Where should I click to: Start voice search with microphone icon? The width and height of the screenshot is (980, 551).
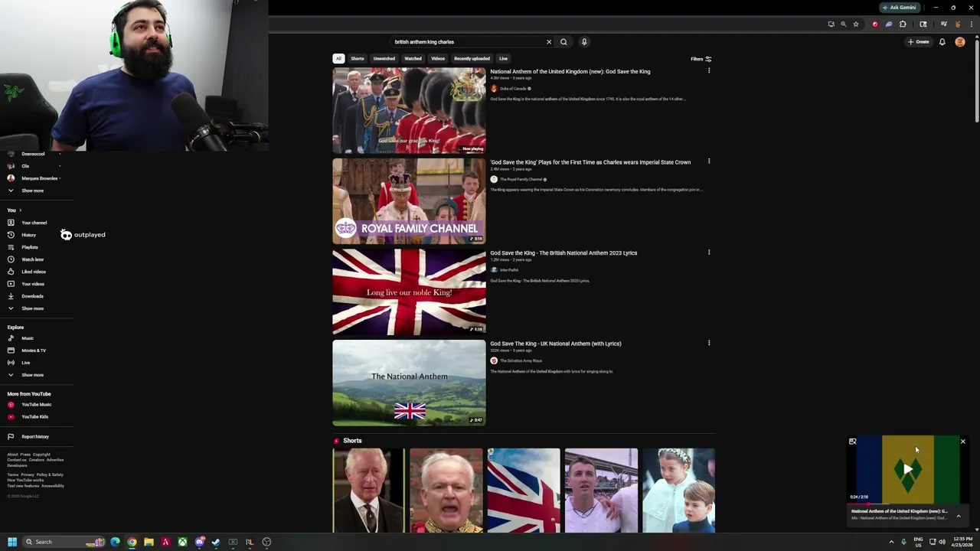(583, 42)
